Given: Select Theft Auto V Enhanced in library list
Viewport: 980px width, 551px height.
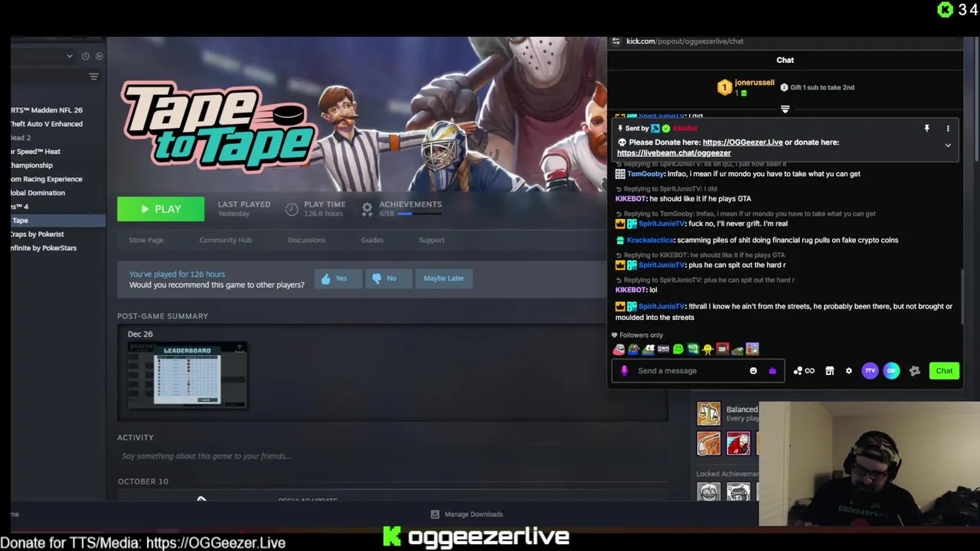Looking at the screenshot, I should tap(47, 124).
